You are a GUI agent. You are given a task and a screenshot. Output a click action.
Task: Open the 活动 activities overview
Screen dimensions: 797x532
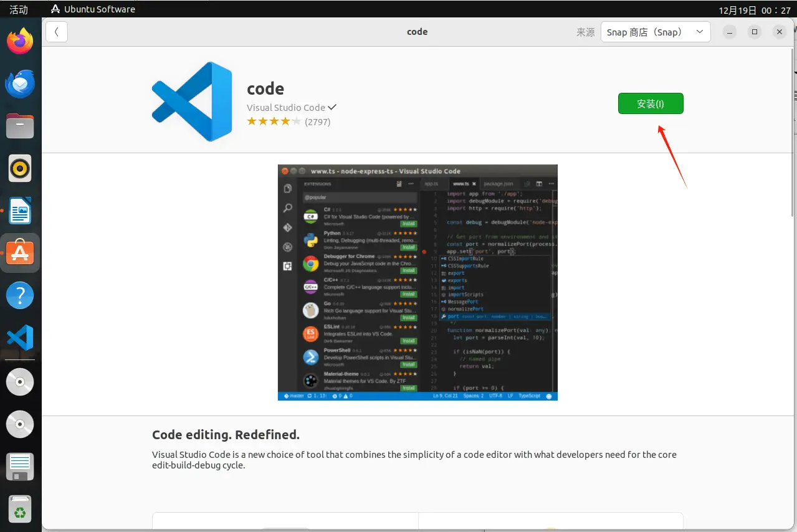(19, 9)
